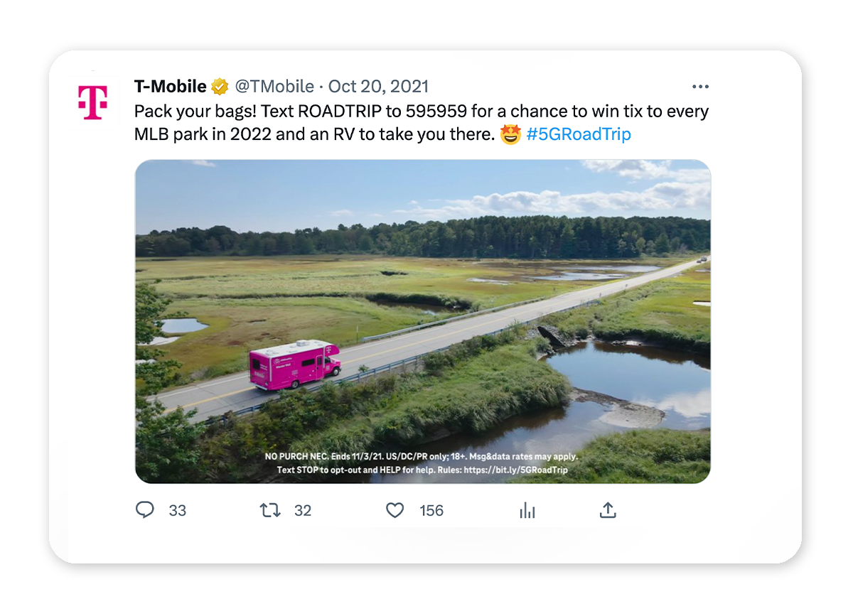
Task: Click the like count 156
Action: tap(431, 511)
